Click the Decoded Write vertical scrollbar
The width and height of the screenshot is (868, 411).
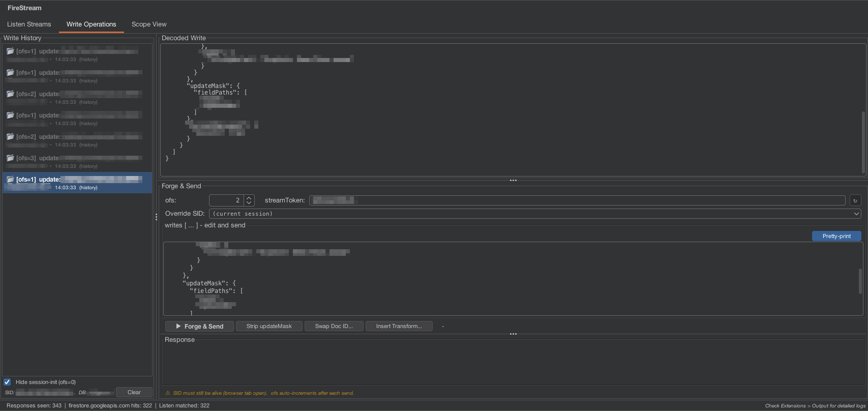click(x=863, y=142)
